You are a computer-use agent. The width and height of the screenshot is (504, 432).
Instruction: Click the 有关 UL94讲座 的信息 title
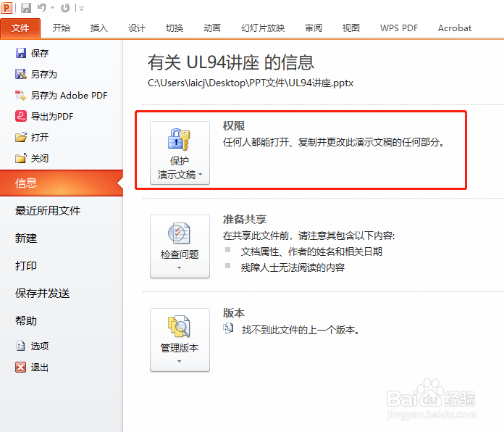point(231,62)
